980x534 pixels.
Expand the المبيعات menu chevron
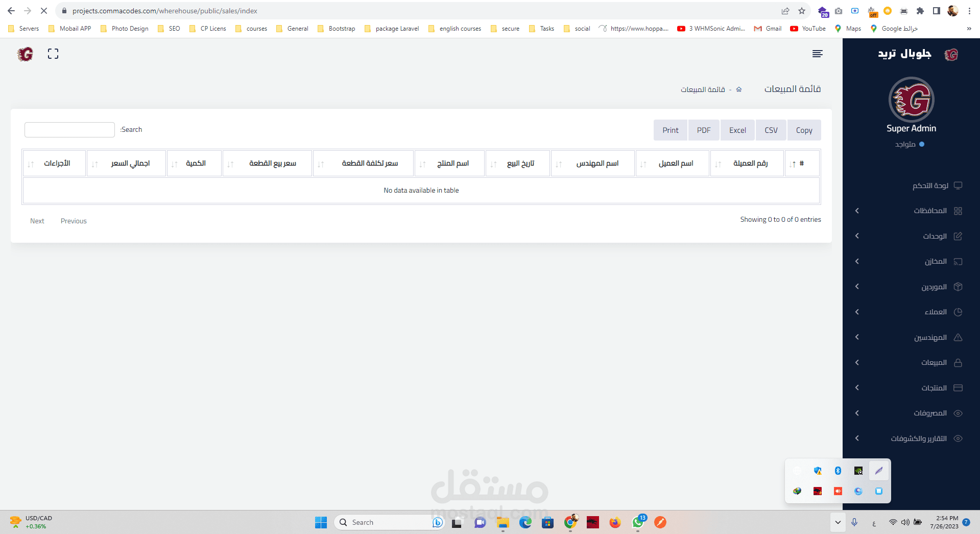(x=857, y=362)
